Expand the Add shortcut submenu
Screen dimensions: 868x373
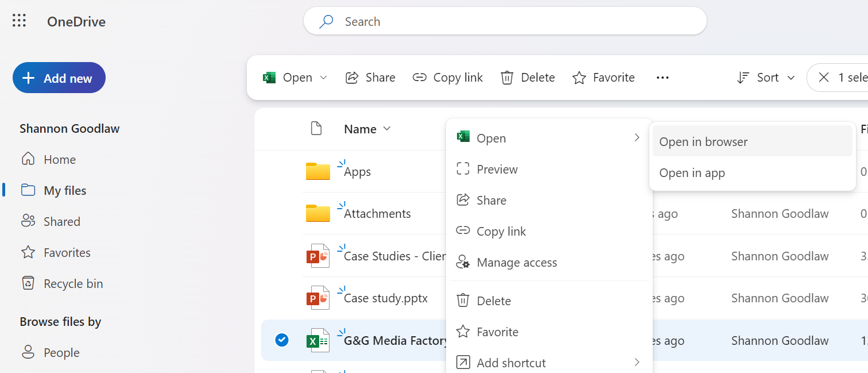coord(636,363)
